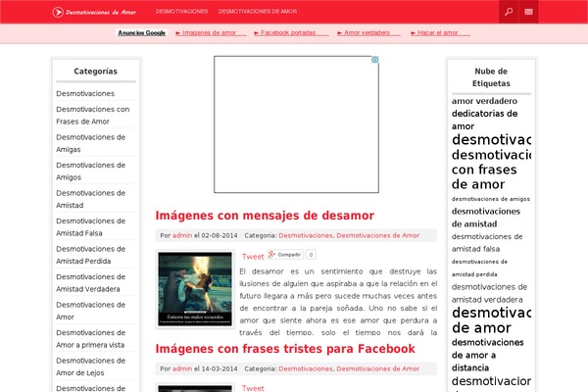Select the desmotivaciones de amistad perdida tag
Screen dimensions: 588x392
479,268
